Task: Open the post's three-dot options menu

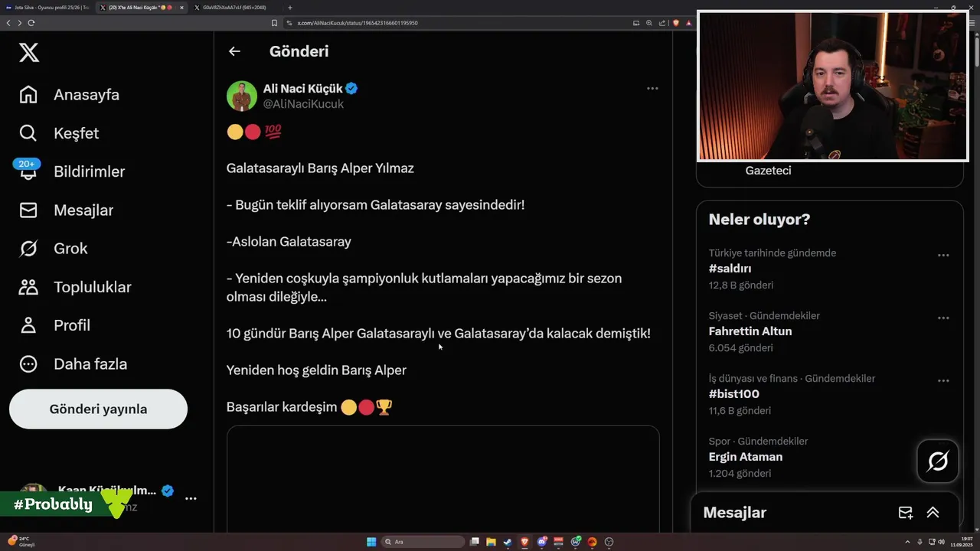Action: [x=652, y=88]
